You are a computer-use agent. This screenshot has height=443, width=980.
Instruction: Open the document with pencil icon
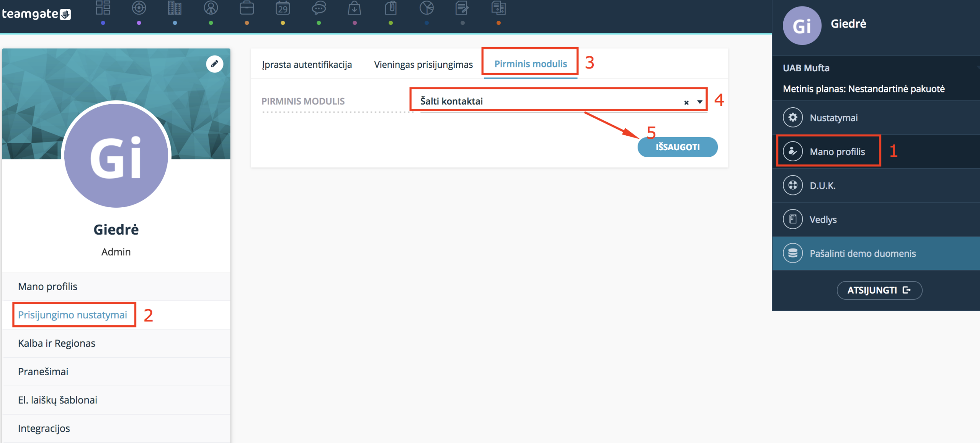tap(462, 8)
